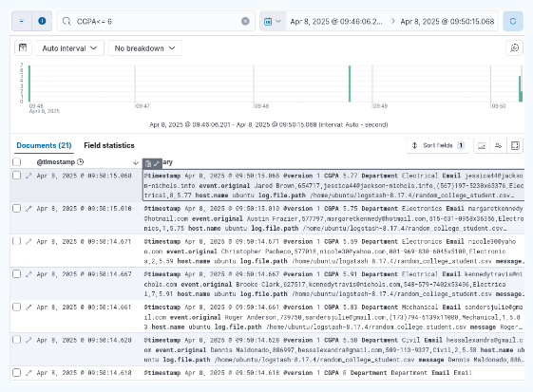Open the display options icon next to Sort fields

coord(482,146)
